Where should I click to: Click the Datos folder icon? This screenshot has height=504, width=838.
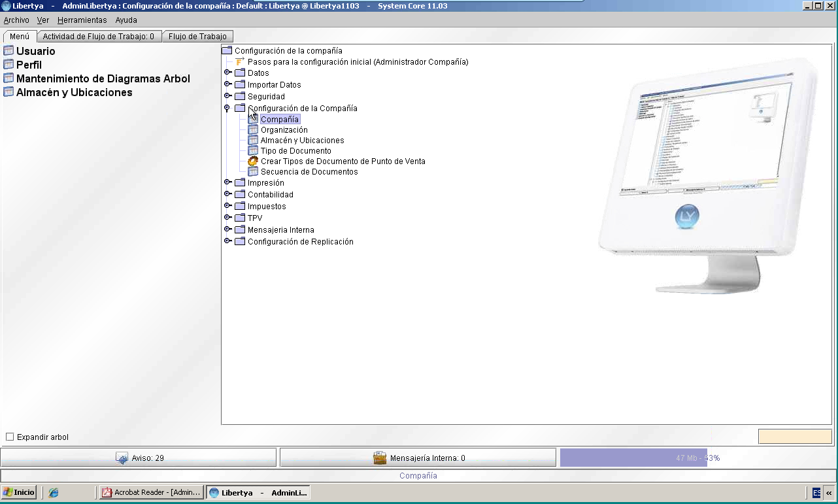240,73
